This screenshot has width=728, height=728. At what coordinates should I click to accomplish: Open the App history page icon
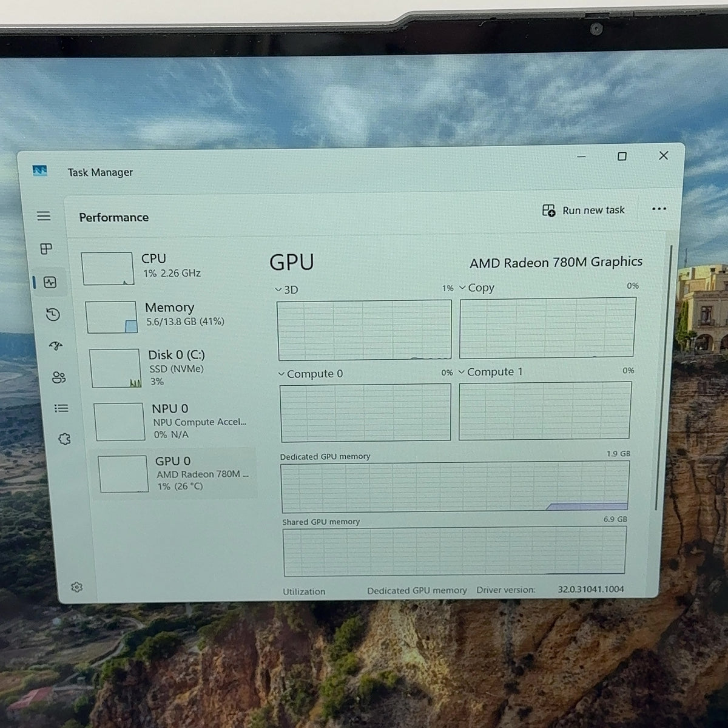(x=53, y=314)
